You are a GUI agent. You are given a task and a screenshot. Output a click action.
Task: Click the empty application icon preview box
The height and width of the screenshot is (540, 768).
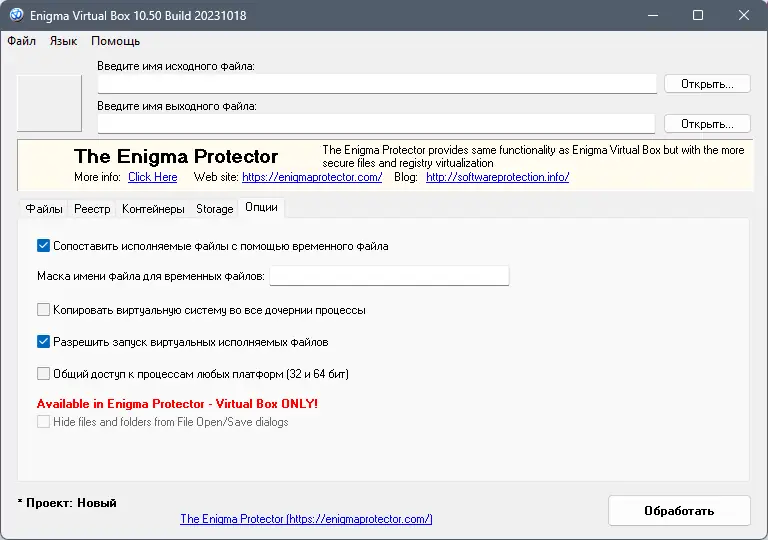click(x=49, y=103)
